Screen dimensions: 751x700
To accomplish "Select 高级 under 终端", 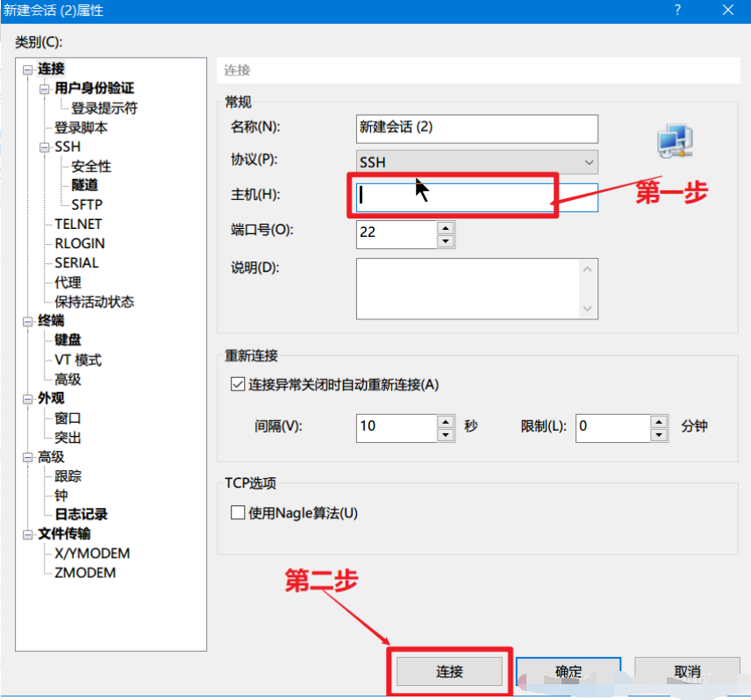I will (68, 379).
